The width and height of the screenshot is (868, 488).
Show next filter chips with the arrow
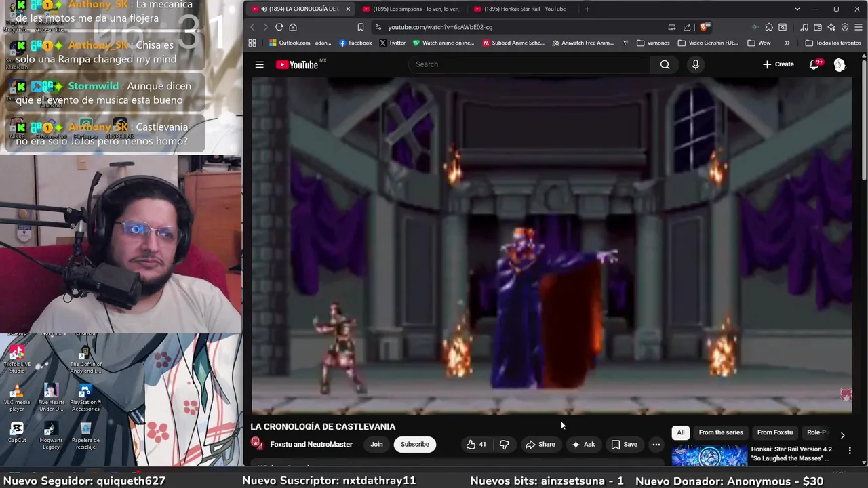(x=842, y=435)
